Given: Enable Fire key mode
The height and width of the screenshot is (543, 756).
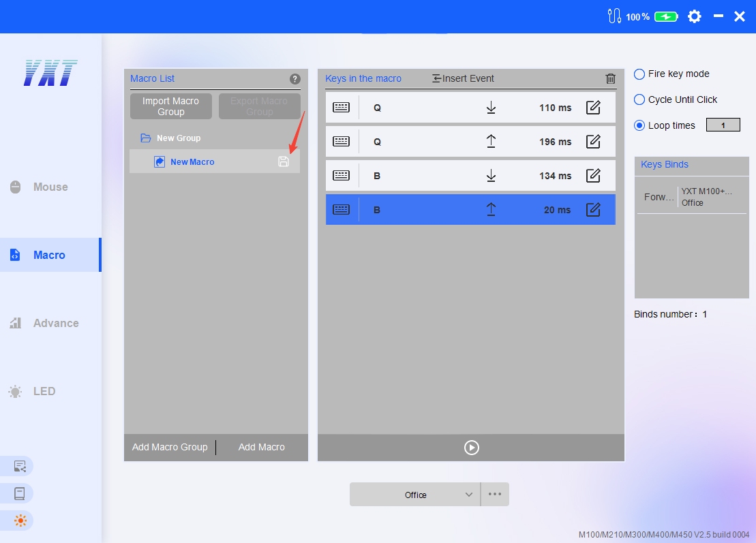Looking at the screenshot, I should coord(639,74).
